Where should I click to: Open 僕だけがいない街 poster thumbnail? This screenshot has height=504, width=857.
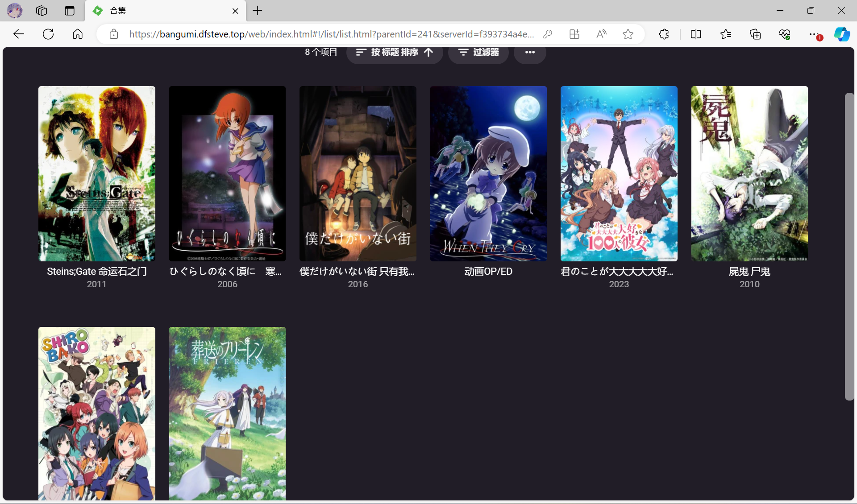pyautogui.click(x=358, y=174)
